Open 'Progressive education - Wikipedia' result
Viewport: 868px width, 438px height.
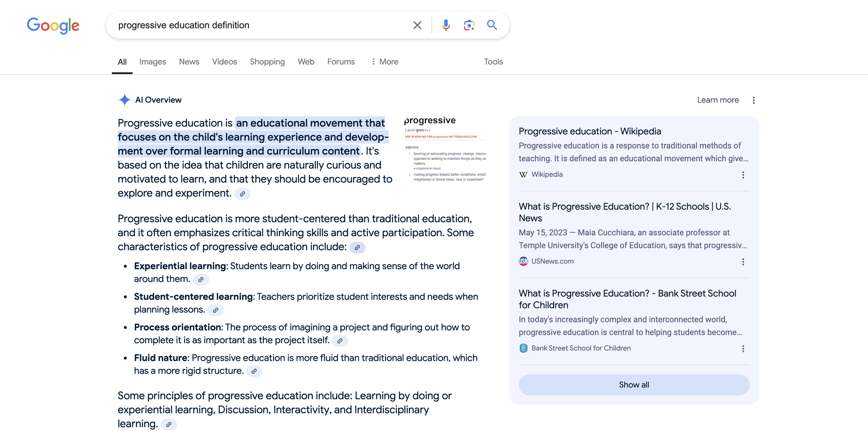tap(590, 131)
